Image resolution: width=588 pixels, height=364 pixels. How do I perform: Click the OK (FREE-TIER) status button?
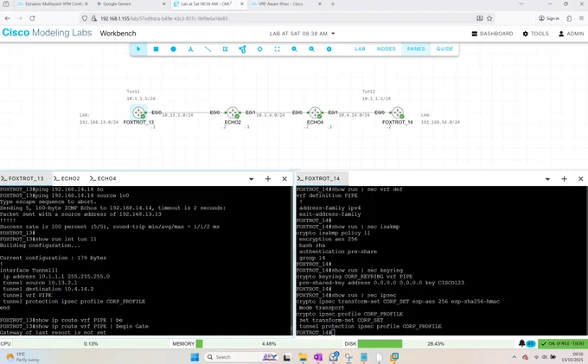[563, 343]
